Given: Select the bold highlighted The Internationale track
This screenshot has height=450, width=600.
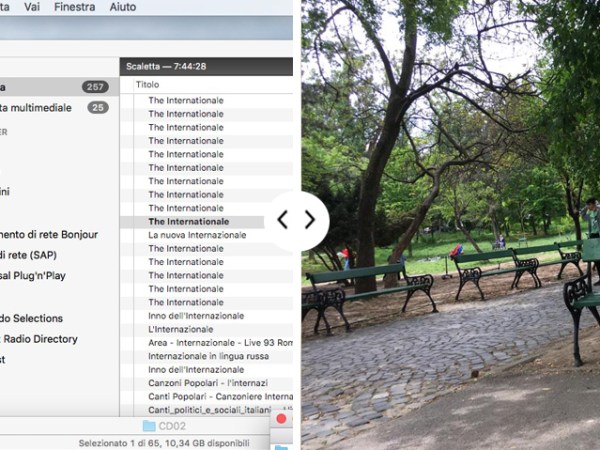Looking at the screenshot, I should click(189, 221).
